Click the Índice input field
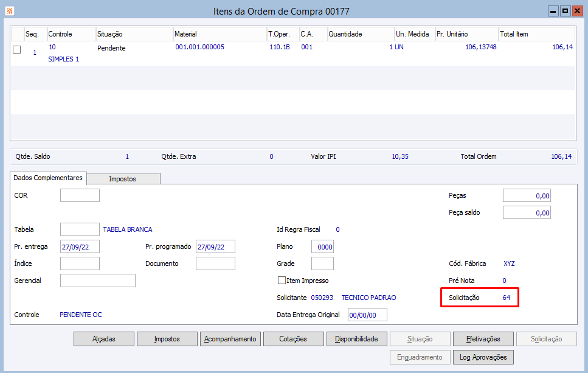The image size is (588, 373). click(x=80, y=263)
